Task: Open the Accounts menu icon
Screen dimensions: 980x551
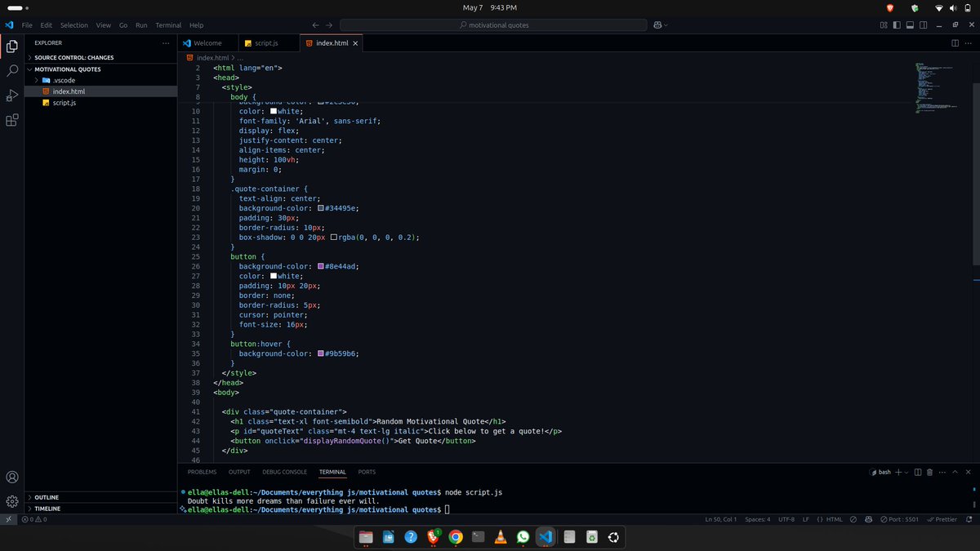Action: click(x=12, y=477)
